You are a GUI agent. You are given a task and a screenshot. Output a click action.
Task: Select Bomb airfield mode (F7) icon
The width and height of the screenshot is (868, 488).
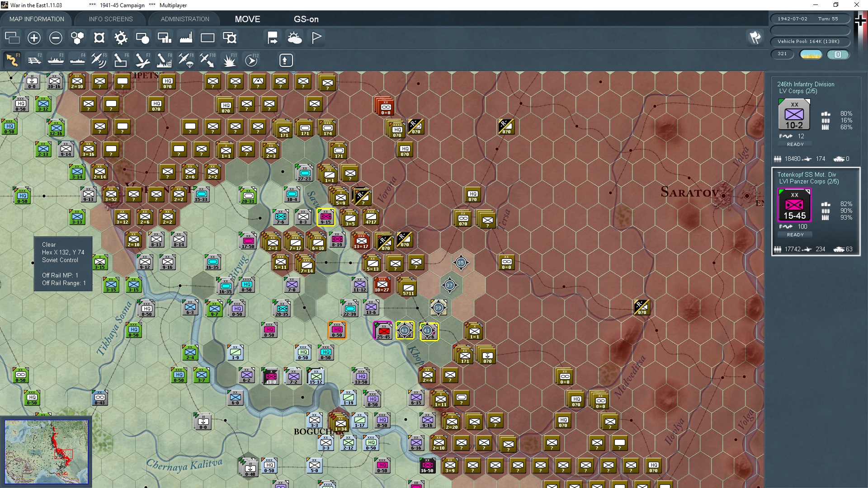(142, 60)
